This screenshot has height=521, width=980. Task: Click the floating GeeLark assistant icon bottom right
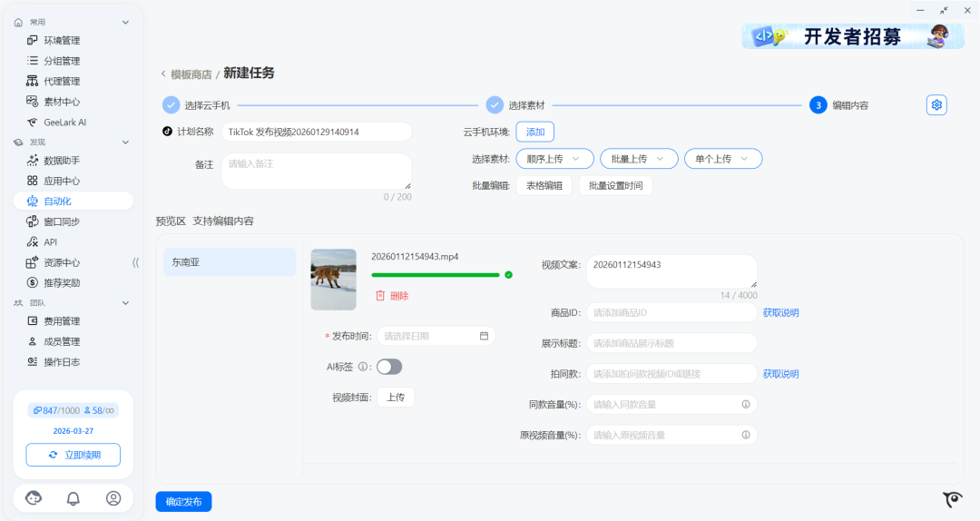pyautogui.click(x=953, y=499)
